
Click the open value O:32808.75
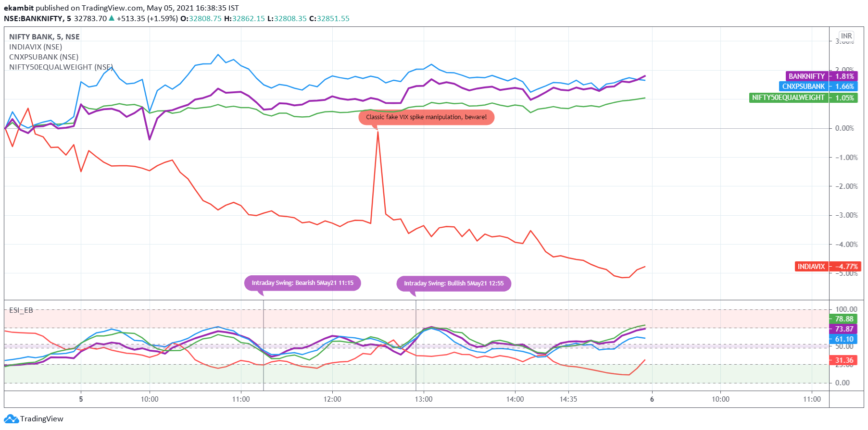click(201, 19)
